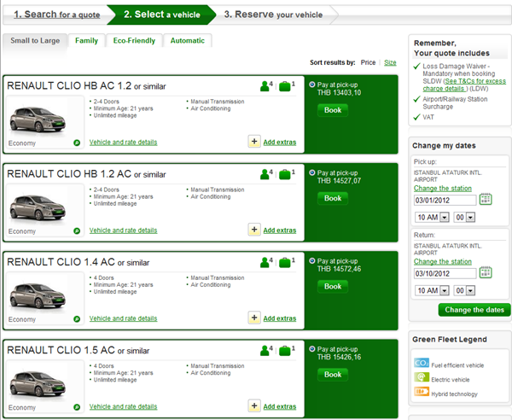Click Add extras for Clio 1.4 AC

pyautogui.click(x=280, y=318)
